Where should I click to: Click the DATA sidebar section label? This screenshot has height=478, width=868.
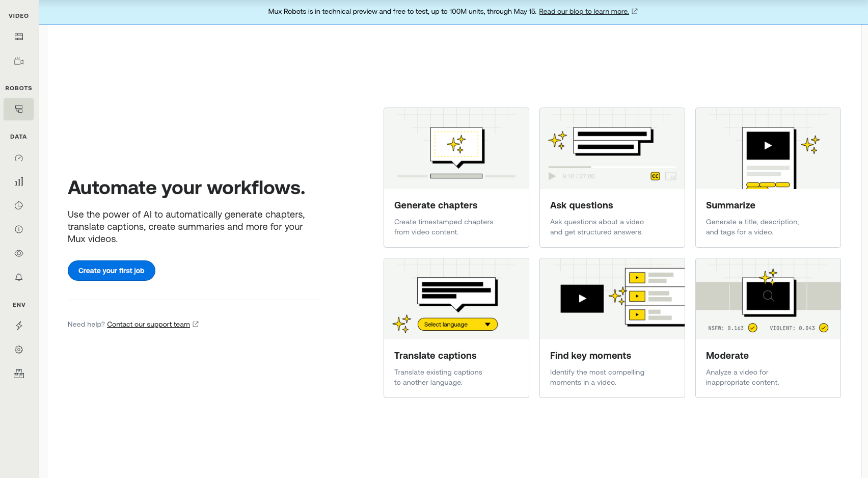click(x=18, y=137)
